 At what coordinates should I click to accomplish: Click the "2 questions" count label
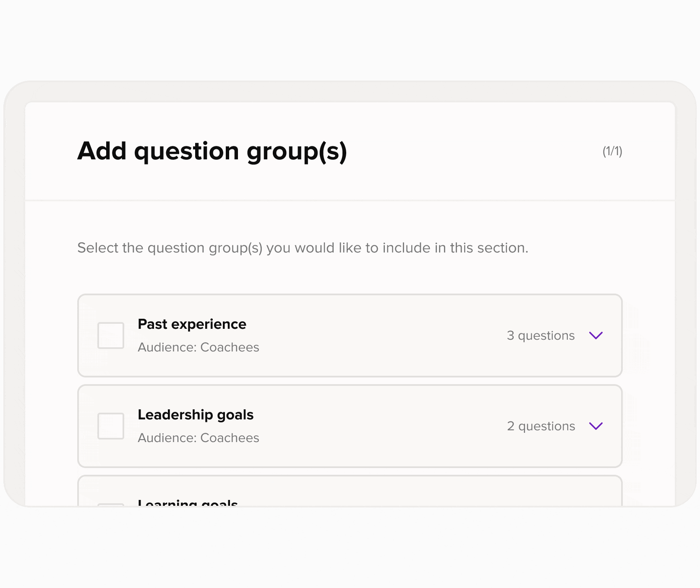tap(541, 426)
